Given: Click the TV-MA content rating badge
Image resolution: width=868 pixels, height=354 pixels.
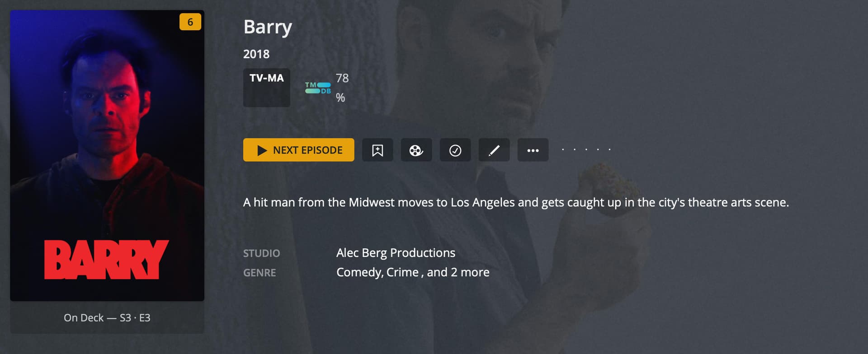Looking at the screenshot, I should [267, 88].
